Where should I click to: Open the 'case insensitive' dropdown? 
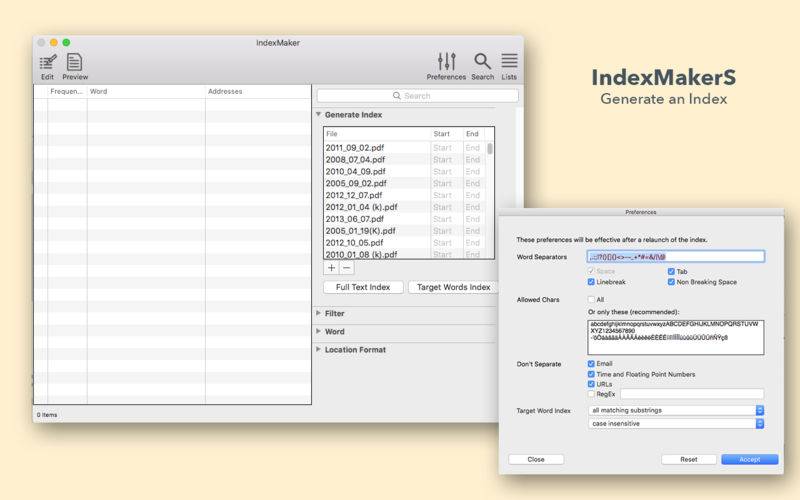pos(676,424)
